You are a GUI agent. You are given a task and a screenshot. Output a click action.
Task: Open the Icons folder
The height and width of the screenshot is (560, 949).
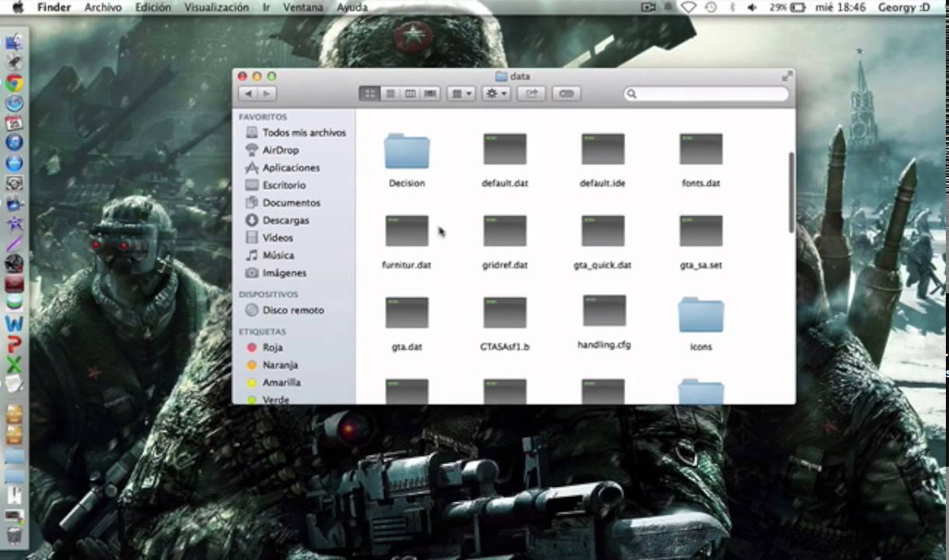tap(701, 314)
